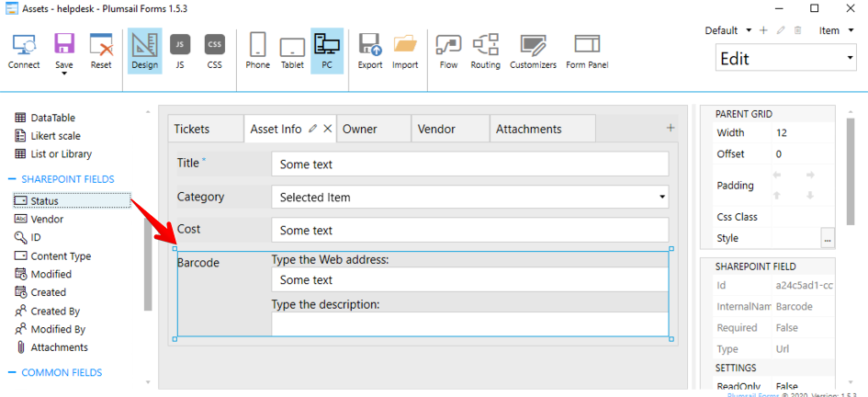Select the Status field
Image resolution: width=868 pixels, height=397 pixels.
(x=72, y=201)
